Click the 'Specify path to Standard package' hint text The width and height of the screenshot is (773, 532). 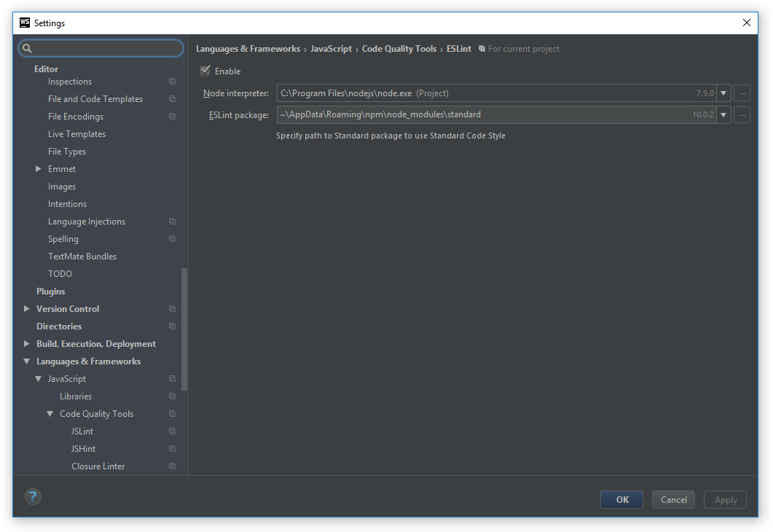[391, 136]
